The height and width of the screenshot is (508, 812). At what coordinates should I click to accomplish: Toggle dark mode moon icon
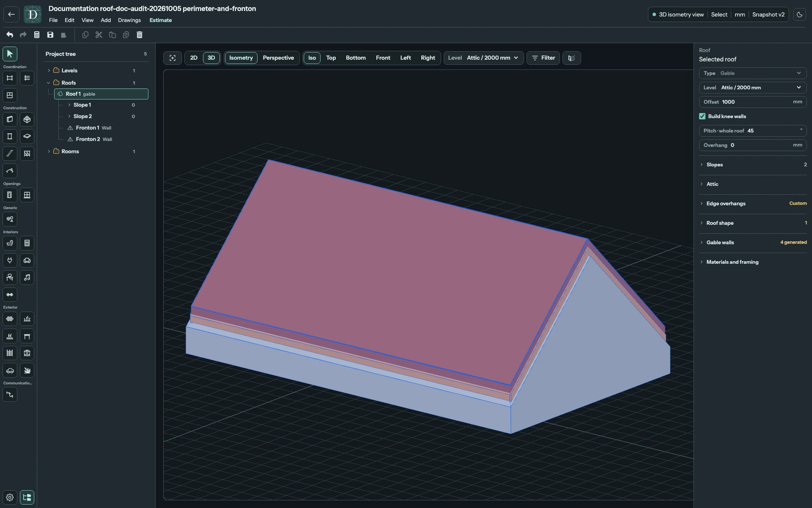pyautogui.click(x=799, y=14)
